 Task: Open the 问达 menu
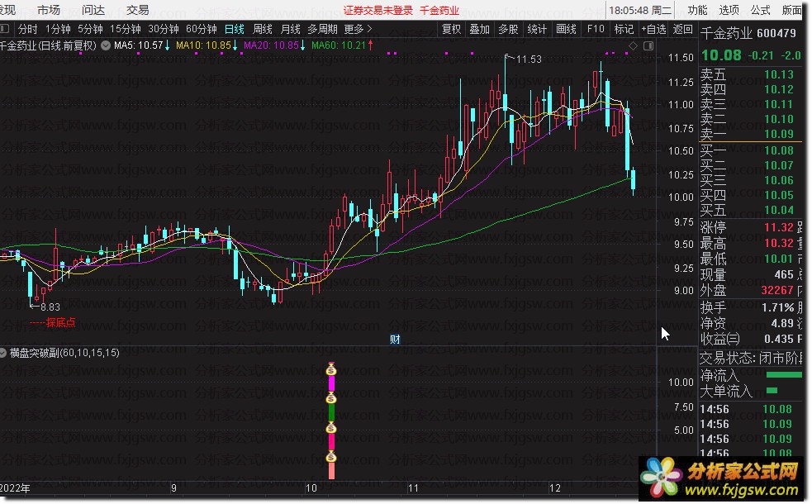(93, 10)
